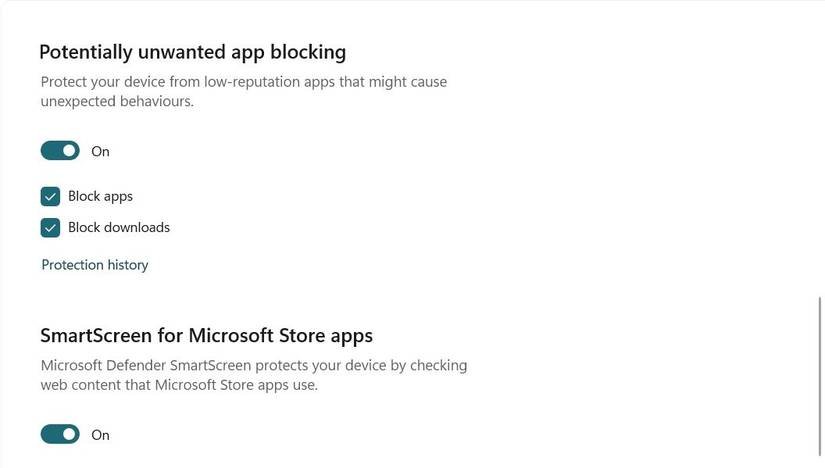Uncheck the Block apps checkbox
Image resolution: width=825 pixels, height=468 pixels.
click(51, 196)
